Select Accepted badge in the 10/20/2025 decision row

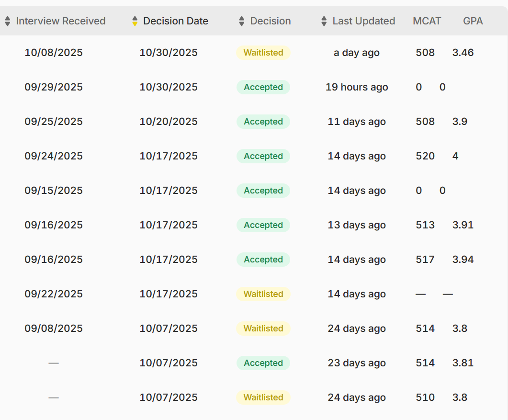point(263,122)
